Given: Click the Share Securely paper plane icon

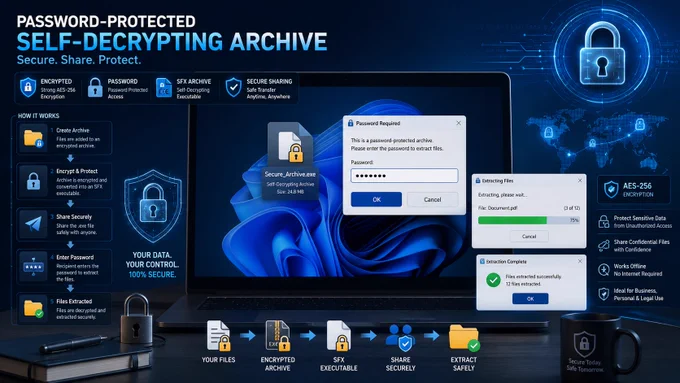Looking at the screenshot, I should 33,223.
